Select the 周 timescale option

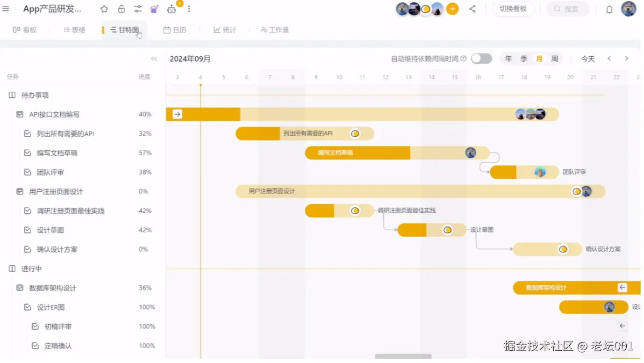click(554, 58)
